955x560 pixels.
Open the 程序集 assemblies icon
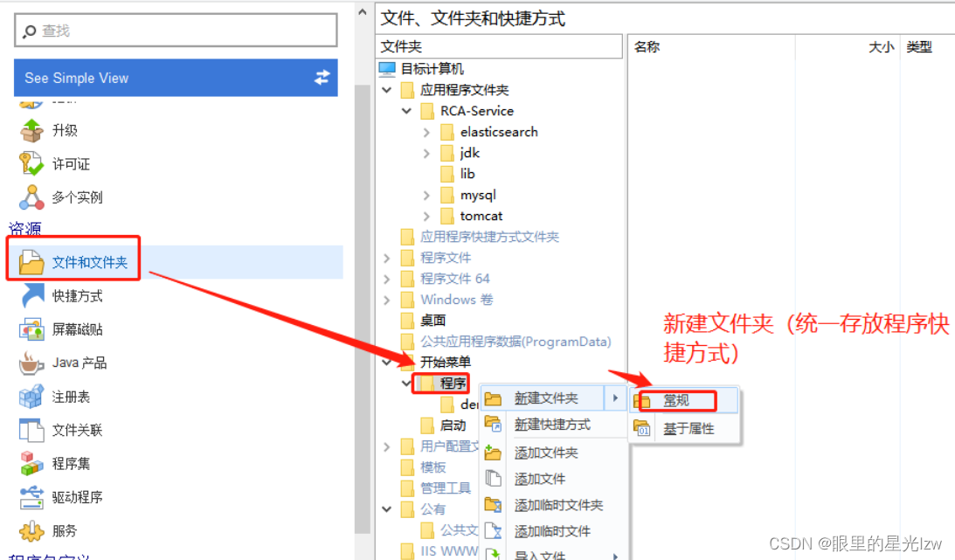tap(31, 464)
